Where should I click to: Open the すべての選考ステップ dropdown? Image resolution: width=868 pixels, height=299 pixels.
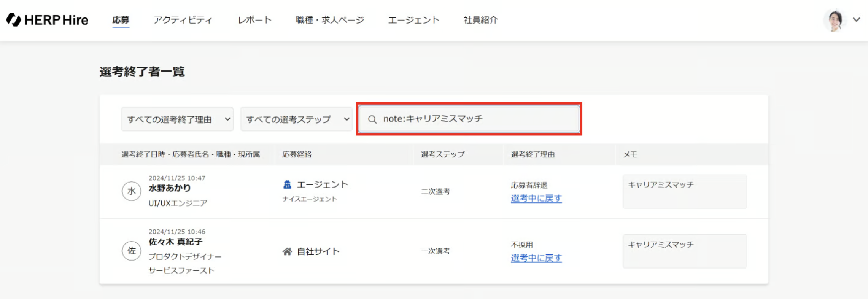point(296,119)
